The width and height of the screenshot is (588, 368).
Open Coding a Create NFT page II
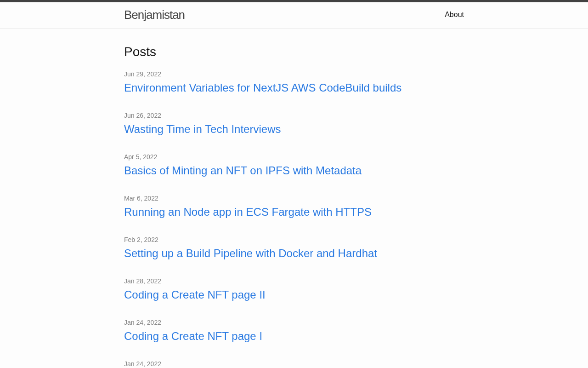tap(194, 295)
